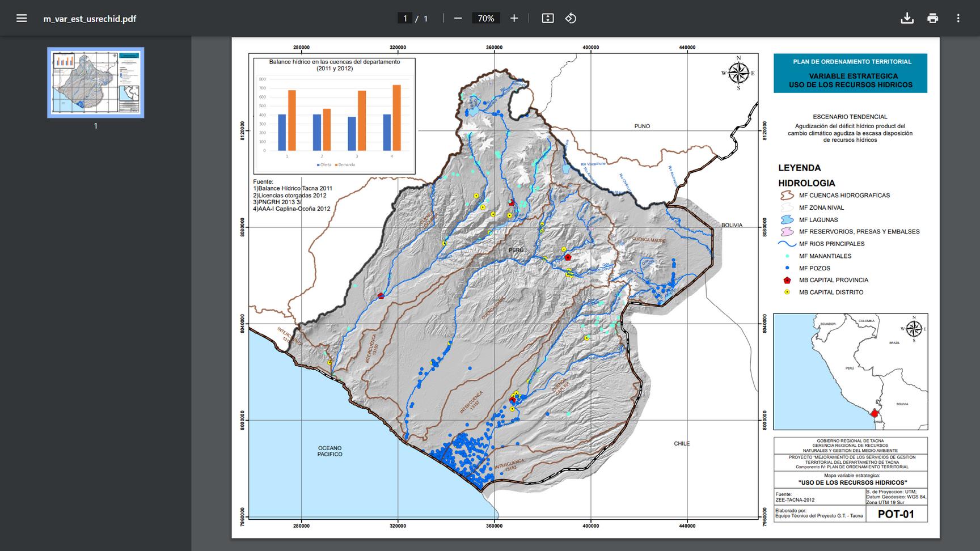Click the "2)Licencias otorgadas 2012" source line

pos(290,195)
